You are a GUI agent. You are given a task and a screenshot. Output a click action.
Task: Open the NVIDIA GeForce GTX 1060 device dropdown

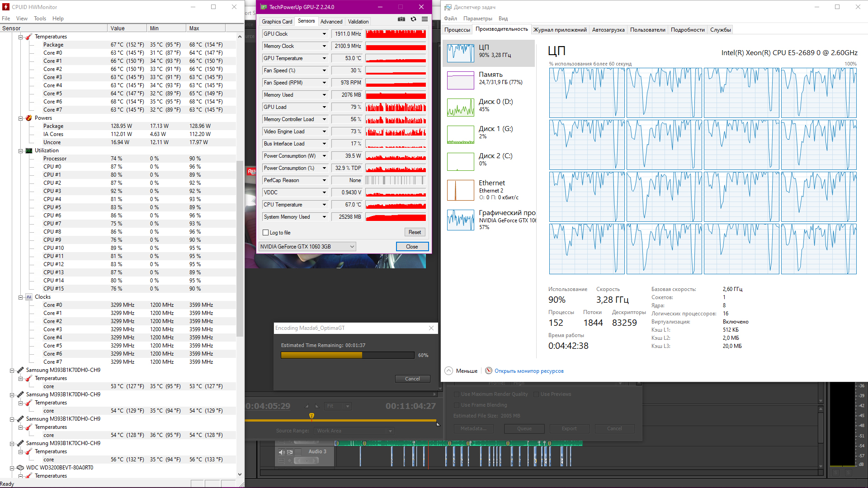pos(352,247)
